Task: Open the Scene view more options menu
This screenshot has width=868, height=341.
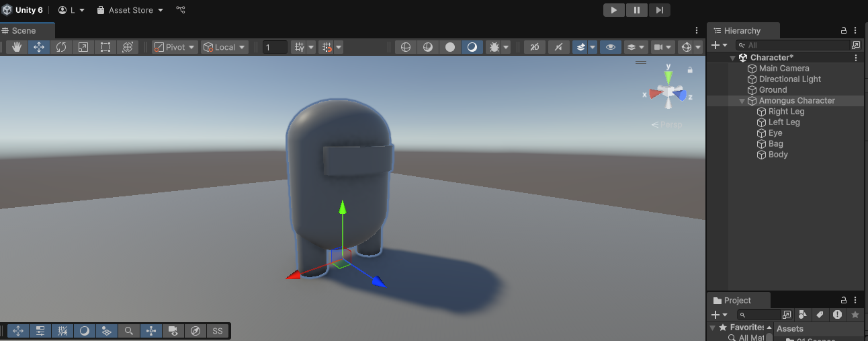Action: 697,31
